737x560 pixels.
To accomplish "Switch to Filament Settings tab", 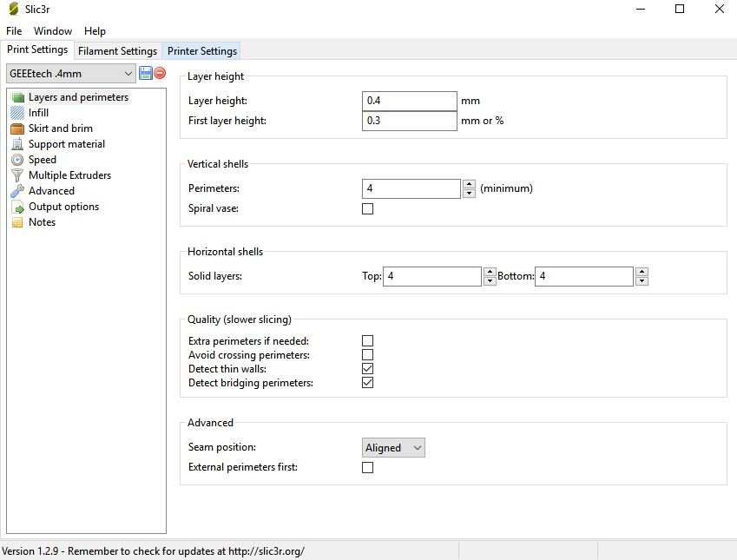I will [117, 50].
